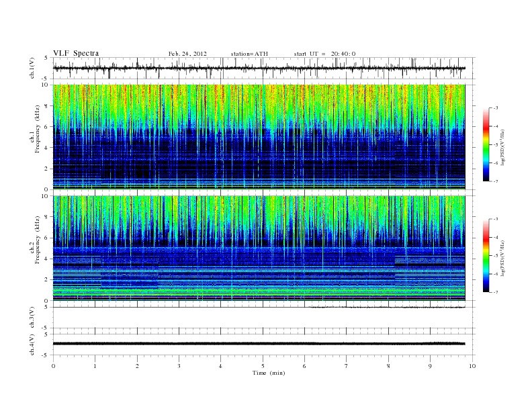Click the ch.4 voltage trace band
Image resolution: width=532 pixels, height=411 pixels.
[259, 344]
